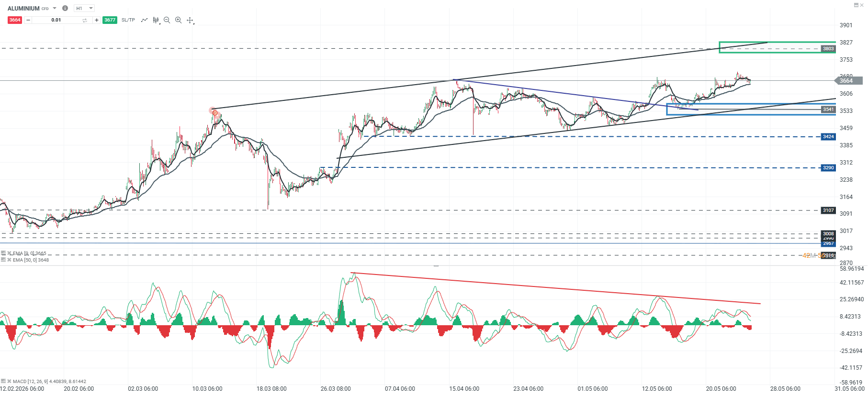Zoom in the chart with magnifier plus
This screenshot has height=396, width=868.
pyautogui.click(x=179, y=20)
